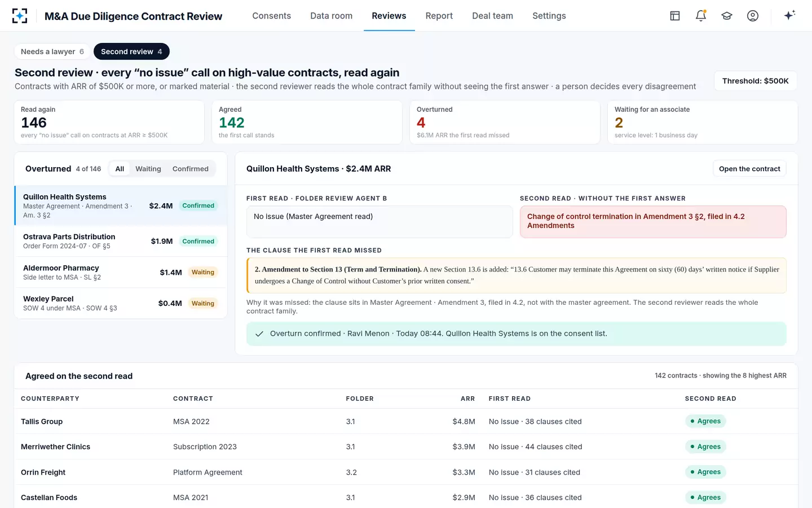Open the layout panel icon
Image resolution: width=812 pixels, height=508 pixels.
coord(675,16)
